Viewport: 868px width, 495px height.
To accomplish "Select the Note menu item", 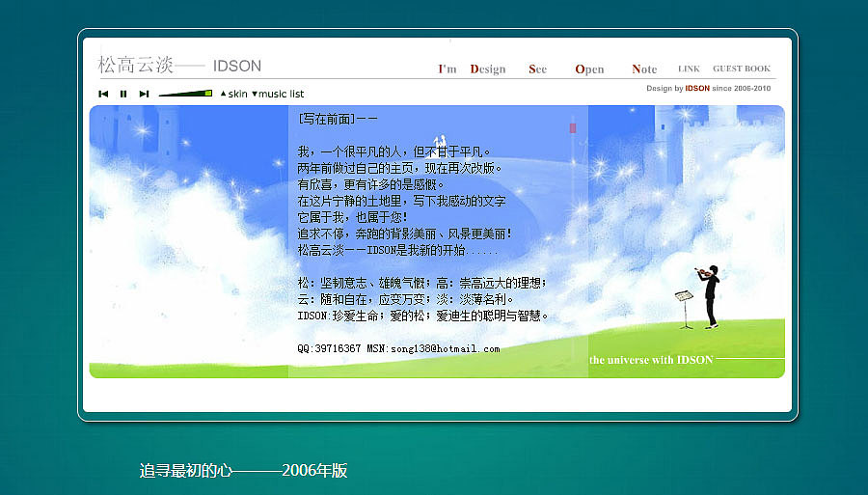I will click(644, 69).
